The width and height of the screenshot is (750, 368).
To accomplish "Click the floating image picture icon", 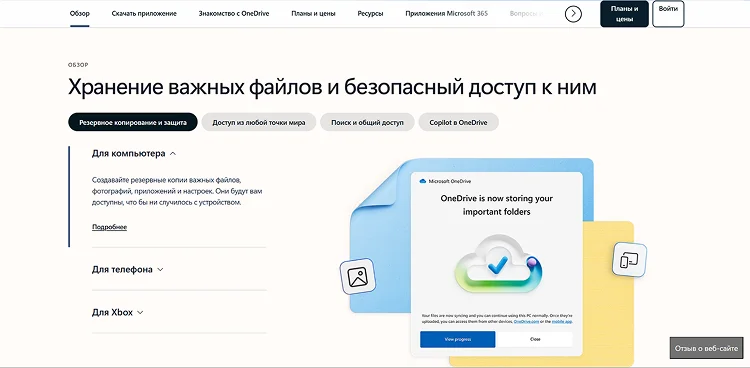I will click(x=358, y=277).
